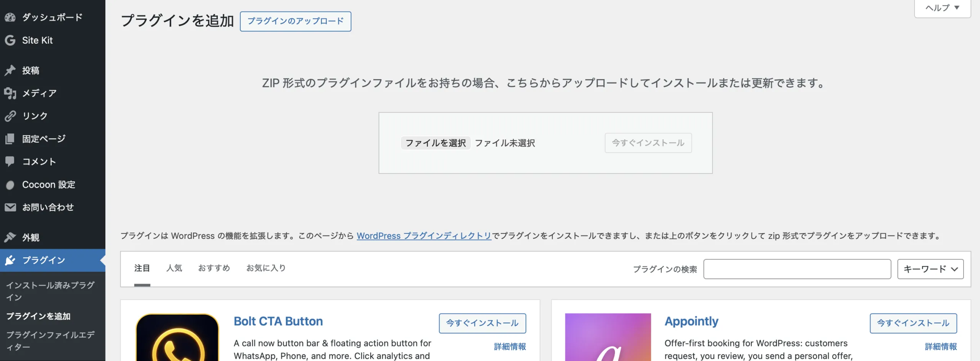The width and height of the screenshot is (980, 361).
Task: Click the envelope icon for お問い合わせ
Action: [x=10, y=207]
